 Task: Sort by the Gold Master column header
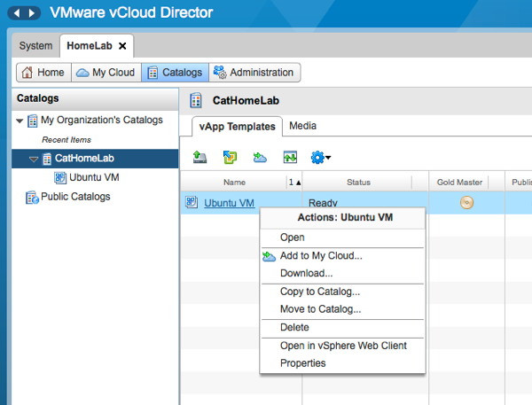click(459, 183)
